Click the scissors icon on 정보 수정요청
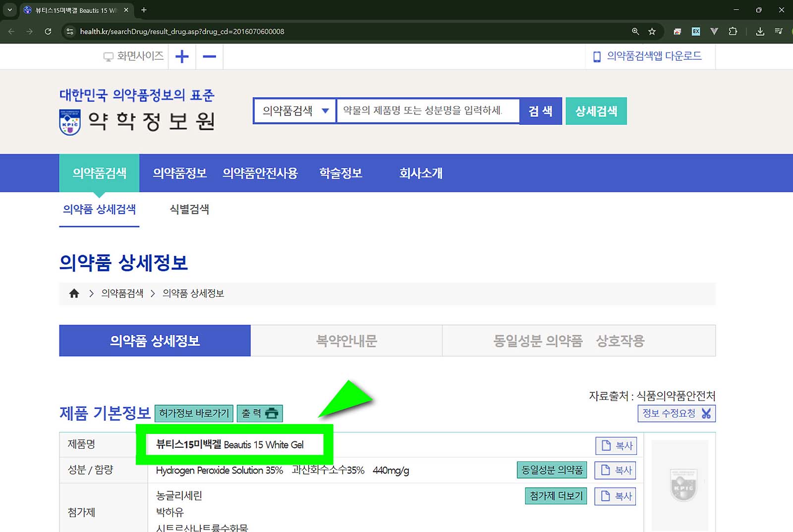The image size is (793, 532). coord(707,413)
